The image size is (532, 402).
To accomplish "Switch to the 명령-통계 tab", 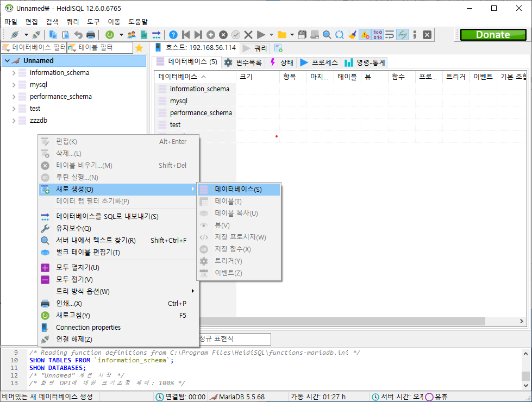I will pos(365,62).
